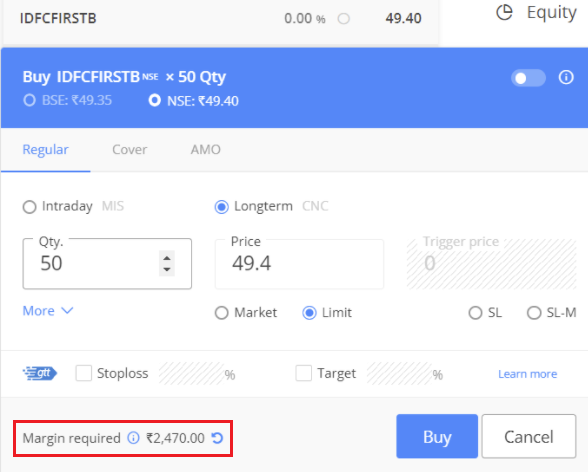
Task: Click the GTT tag icon
Action: click(x=40, y=373)
